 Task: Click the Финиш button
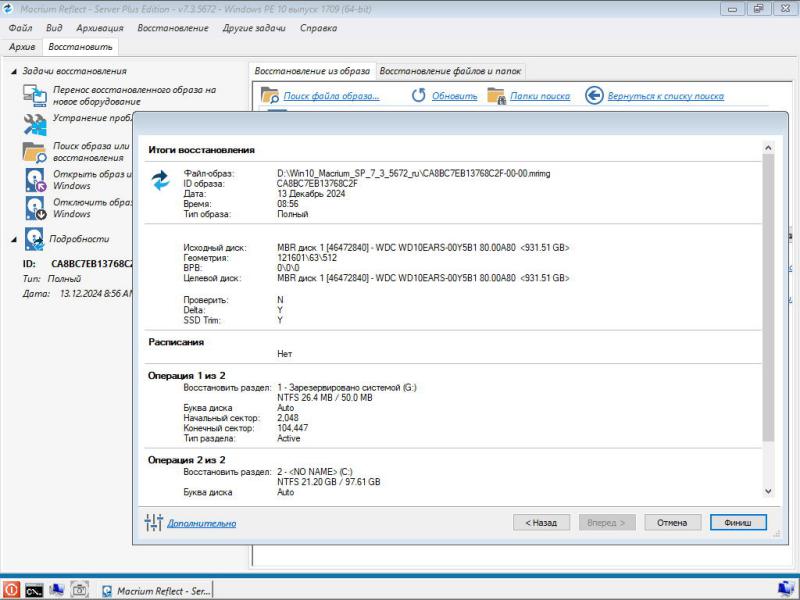pyautogui.click(x=738, y=522)
